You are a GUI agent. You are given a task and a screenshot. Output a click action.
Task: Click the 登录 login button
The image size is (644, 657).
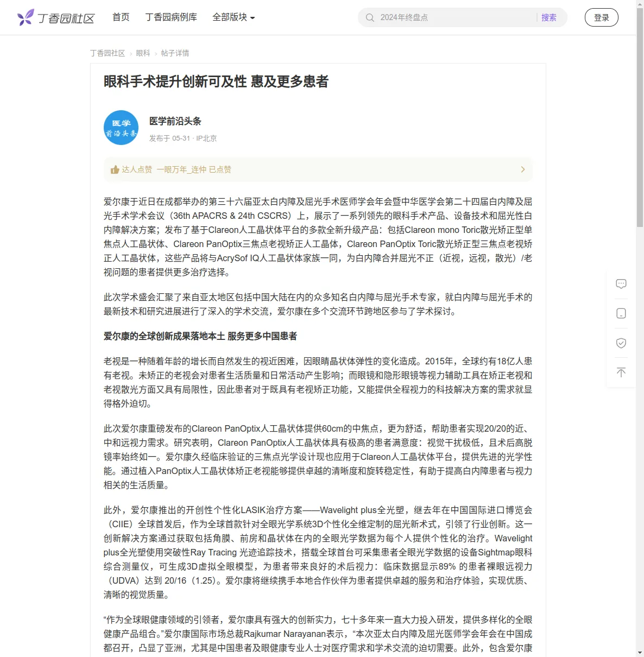coord(602,17)
